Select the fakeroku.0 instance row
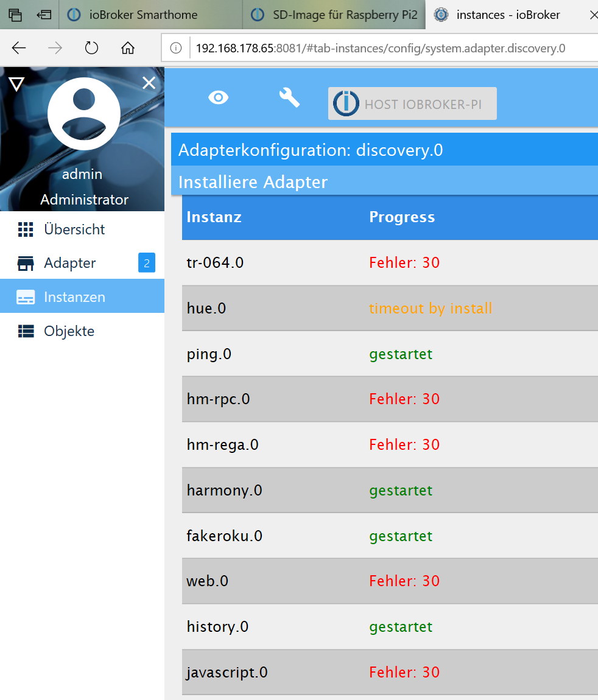The width and height of the screenshot is (598, 700). [x=390, y=536]
